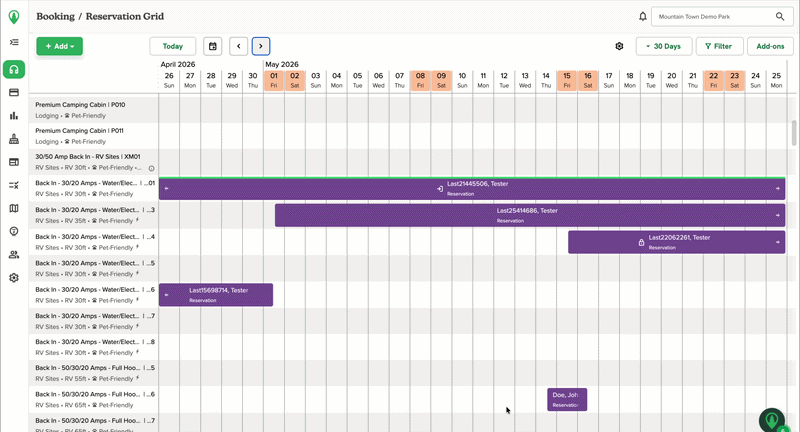This screenshot has width=800, height=432.
Task: Click the headset Booking icon in sidebar
Action: 14,69
